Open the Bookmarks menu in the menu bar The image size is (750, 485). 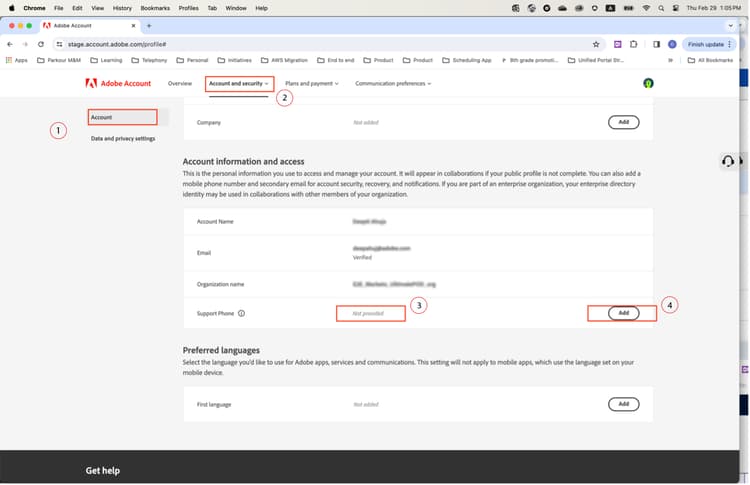[x=155, y=8]
